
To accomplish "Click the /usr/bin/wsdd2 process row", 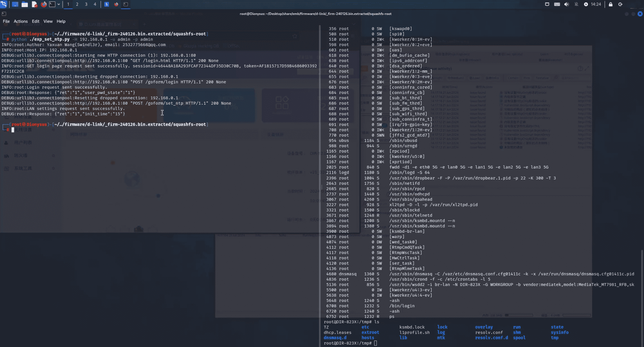I will (x=480, y=285).
